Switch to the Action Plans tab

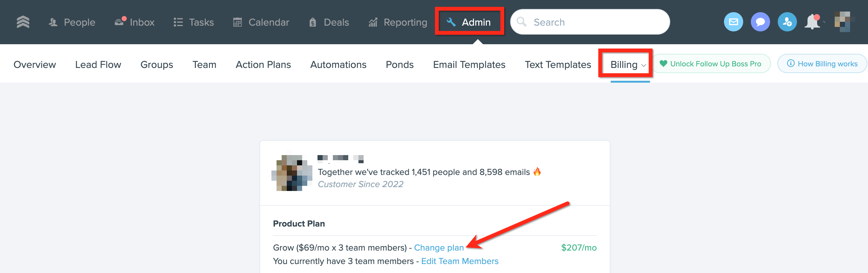[x=263, y=64]
